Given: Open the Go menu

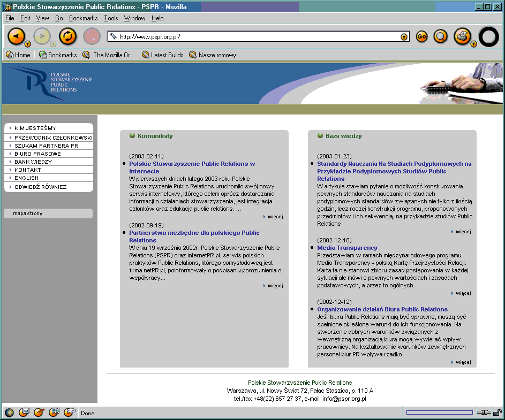Looking at the screenshot, I should 59,18.
